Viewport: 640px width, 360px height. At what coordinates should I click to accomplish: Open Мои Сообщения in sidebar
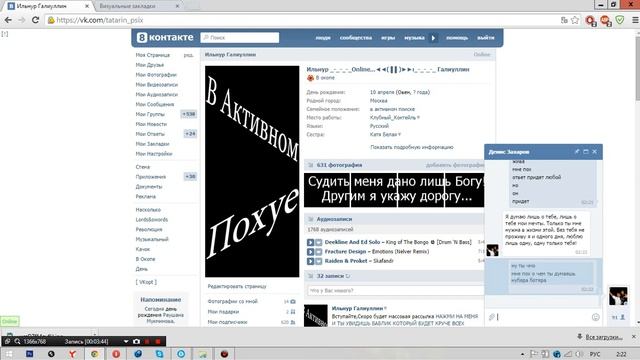[155, 104]
